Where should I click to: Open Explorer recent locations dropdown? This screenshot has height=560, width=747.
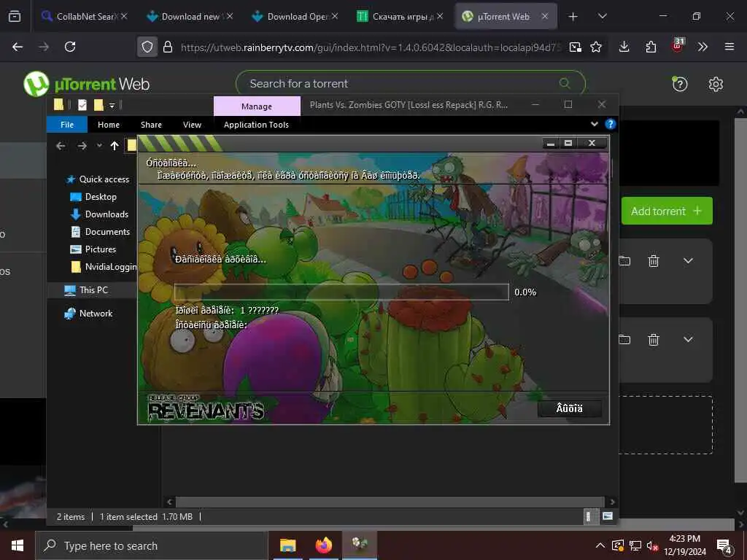pyautogui.click(x=99, y=146)
